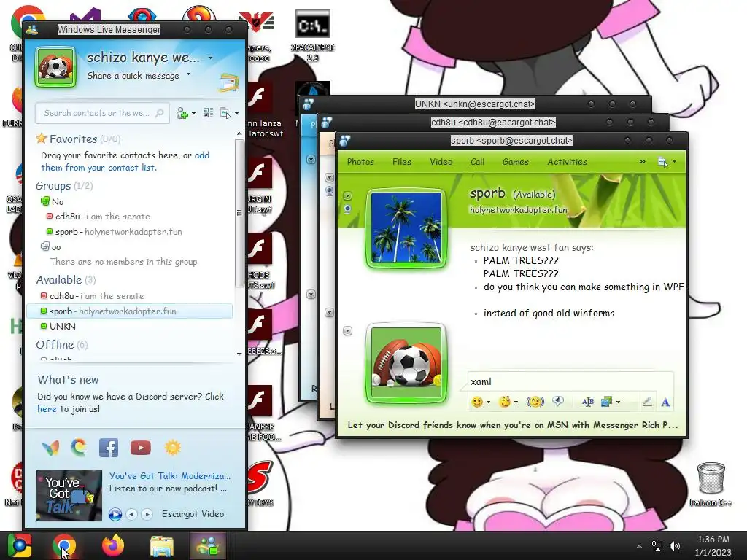The width and height of the screenshot is (747, 560).
Task: Open the quick message dropdown arrow
Action: [189, 74]
